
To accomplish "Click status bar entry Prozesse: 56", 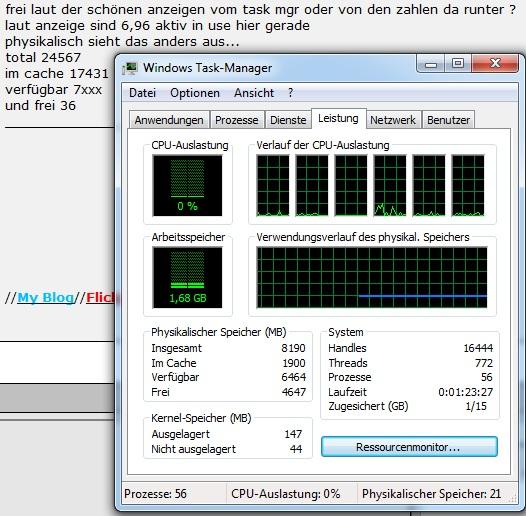I will pos(155,494).
